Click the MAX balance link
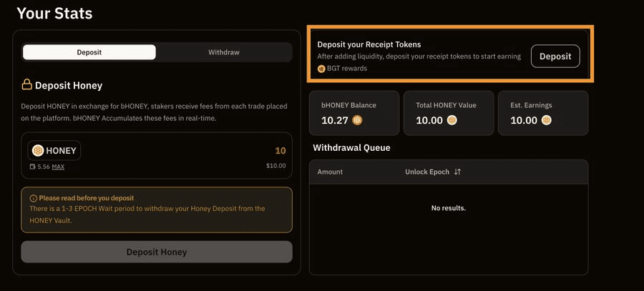Image resolution: width=644 pixels, height=291 pixels. click(58, 167)
